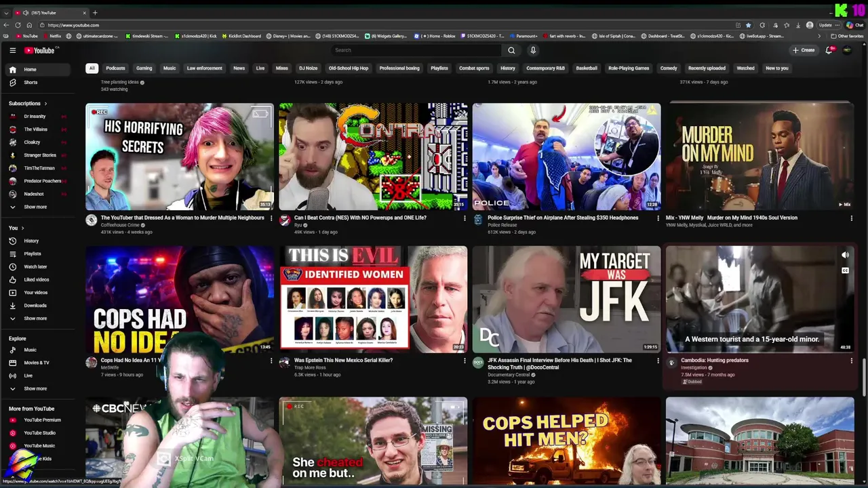Open YouTube Music link
The image size is (868, 488).
pyautogui.click(x=39, y=445)
